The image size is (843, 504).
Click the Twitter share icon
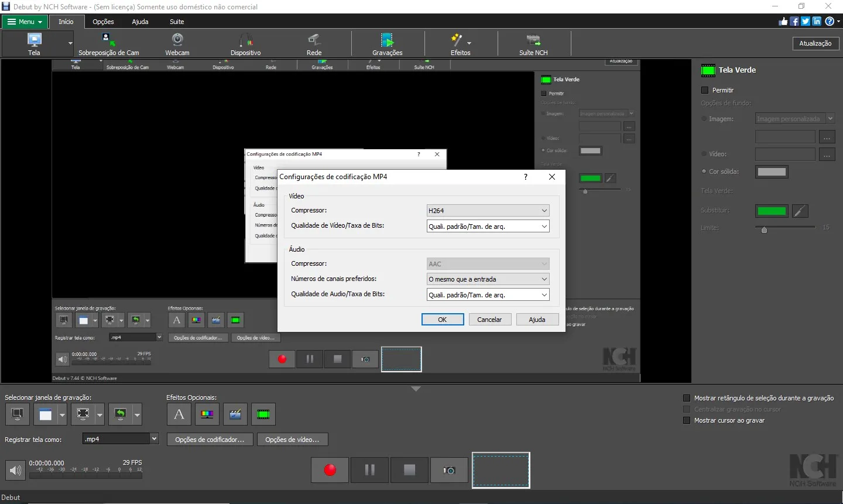(806, 21)
